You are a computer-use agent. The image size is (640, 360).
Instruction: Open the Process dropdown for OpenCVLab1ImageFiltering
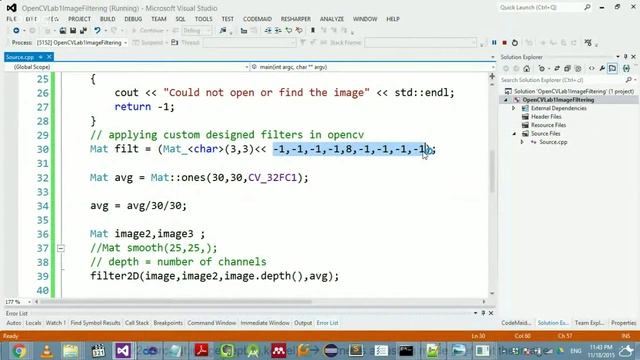126,42
